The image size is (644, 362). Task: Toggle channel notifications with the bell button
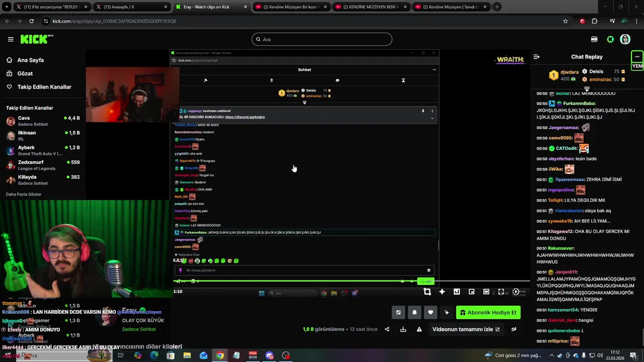tap(415, 312)
